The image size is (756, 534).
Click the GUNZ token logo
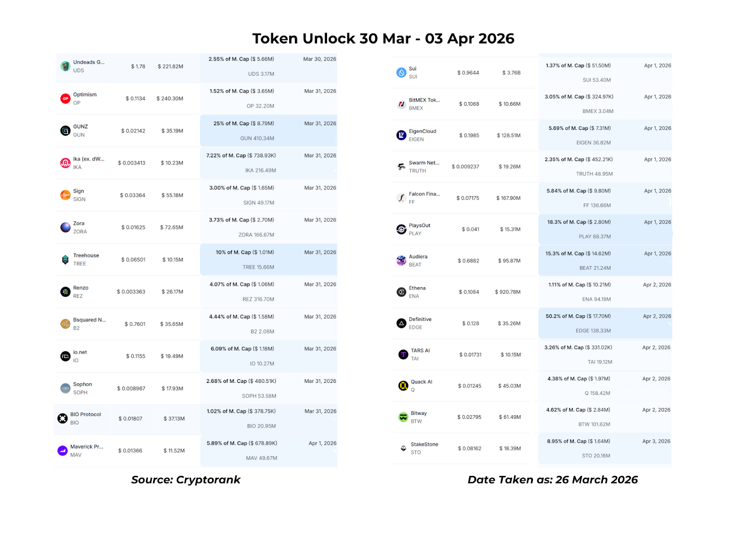point(65,131)
